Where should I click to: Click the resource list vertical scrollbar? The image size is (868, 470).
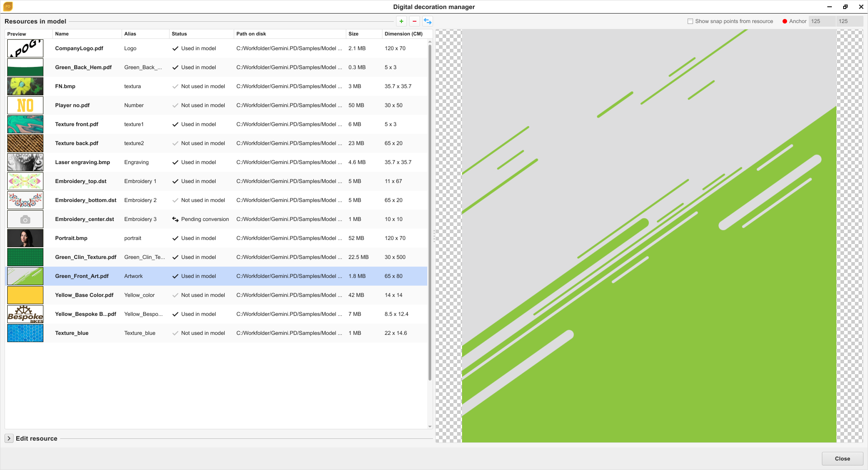click(x=429, y=212)
